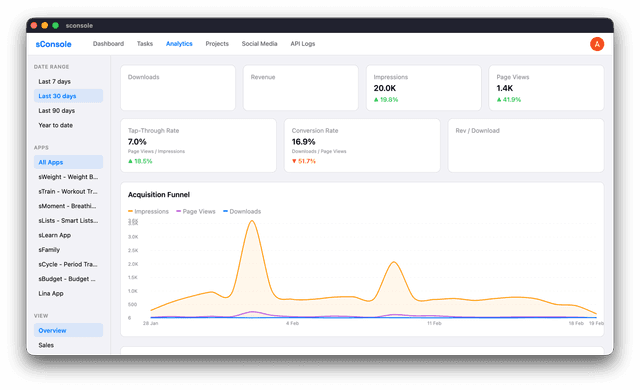Click the 19.8% impressions increase indicator
This screenshot has width=640, height=390.
386,100
